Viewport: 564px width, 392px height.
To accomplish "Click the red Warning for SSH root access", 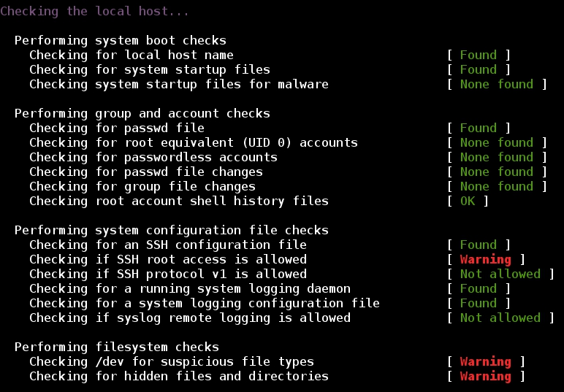I will tap(485, 259).
